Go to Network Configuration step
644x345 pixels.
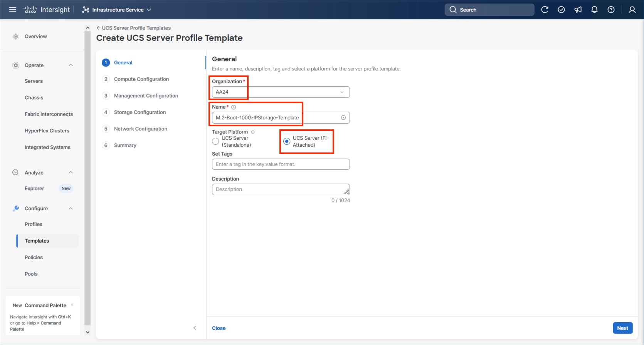click(141, 129)
